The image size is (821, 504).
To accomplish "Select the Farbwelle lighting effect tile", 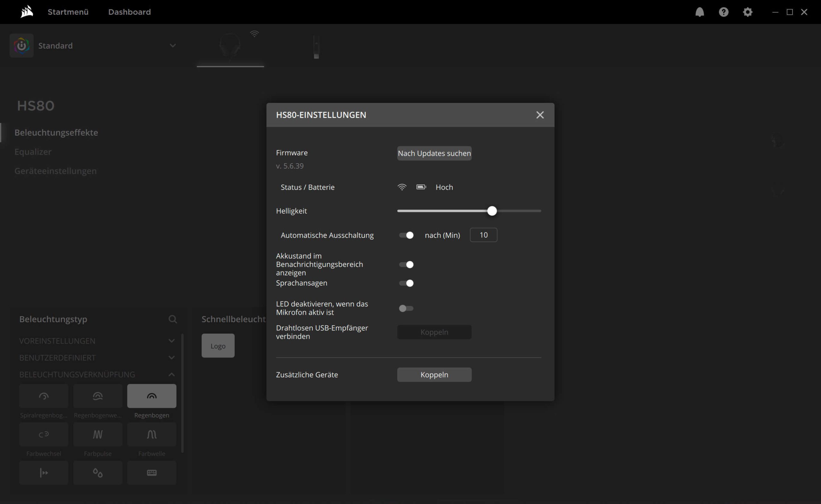I will tap(152, 434).
